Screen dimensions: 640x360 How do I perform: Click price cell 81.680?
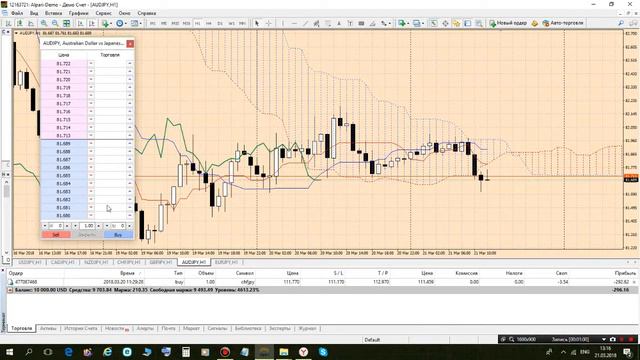pyautogui.click(x=64, y=216)
